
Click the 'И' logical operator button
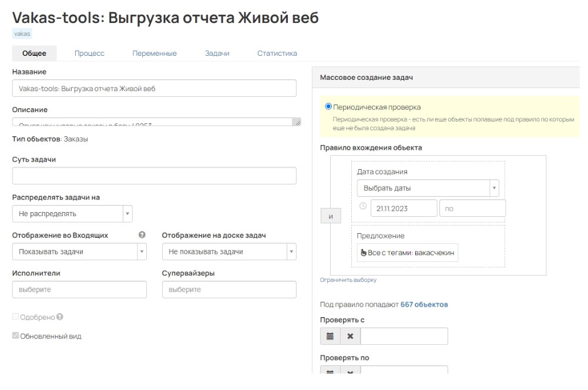(331, 217)
